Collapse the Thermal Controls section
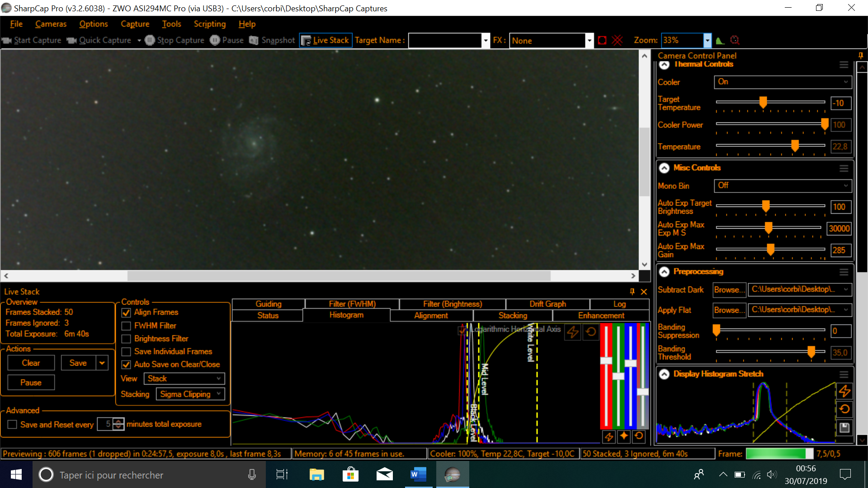The height and width of the screenshot is (488, 868). coord(664,65)
